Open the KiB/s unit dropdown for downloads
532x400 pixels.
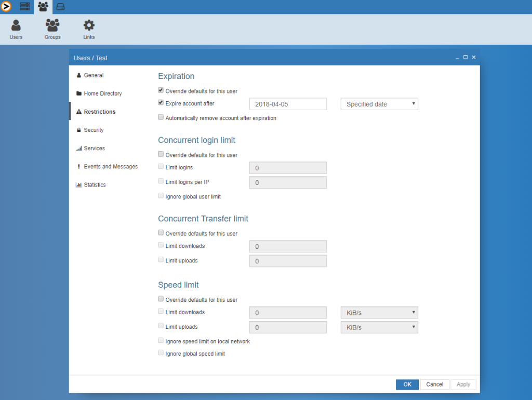click(379, 312)
